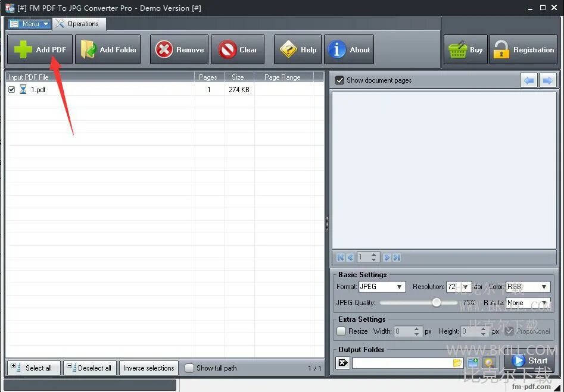Open the Menu dropdown
Screen dimensions: 564x392
[x=30, y=24]
